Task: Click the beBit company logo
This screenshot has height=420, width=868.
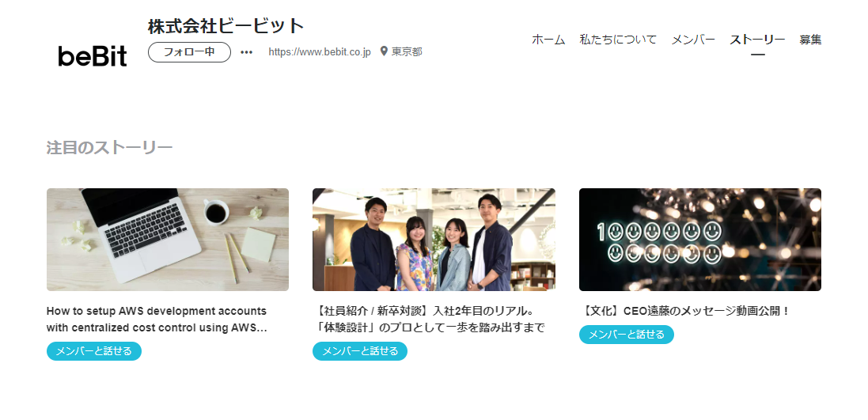Action: 93,56
